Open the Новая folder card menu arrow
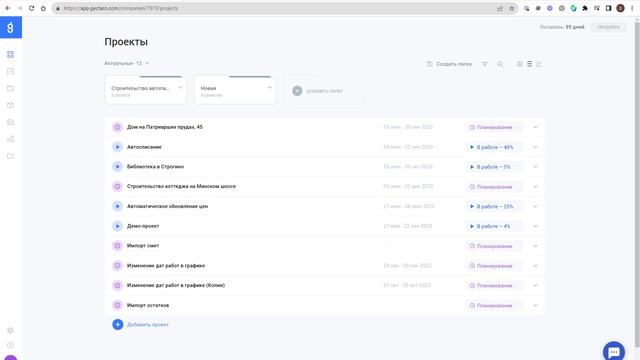This screenshot has height=360, width=640. click(269, 88)
